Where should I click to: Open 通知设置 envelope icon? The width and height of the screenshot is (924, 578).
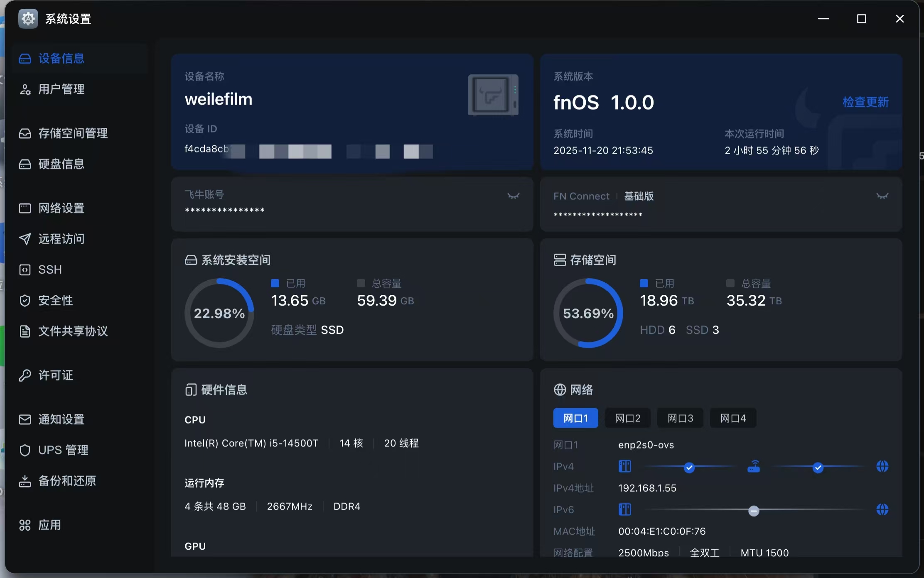(25, 419)
